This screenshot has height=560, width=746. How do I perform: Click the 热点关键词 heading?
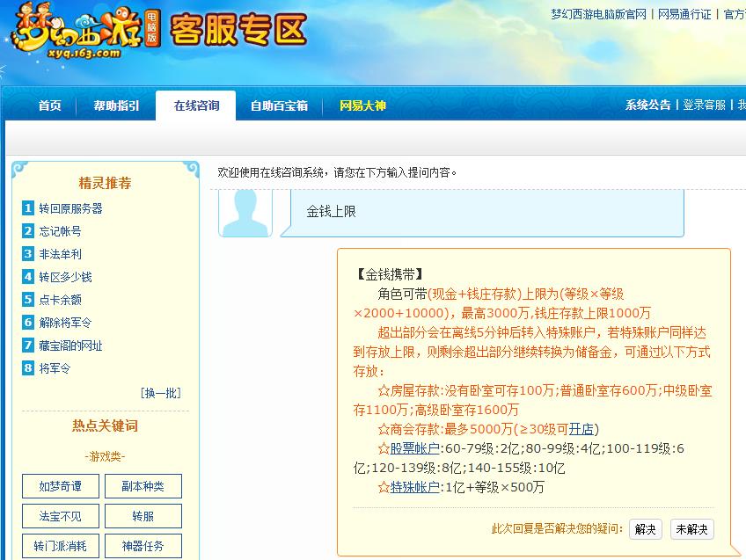(x=106, y=426)
